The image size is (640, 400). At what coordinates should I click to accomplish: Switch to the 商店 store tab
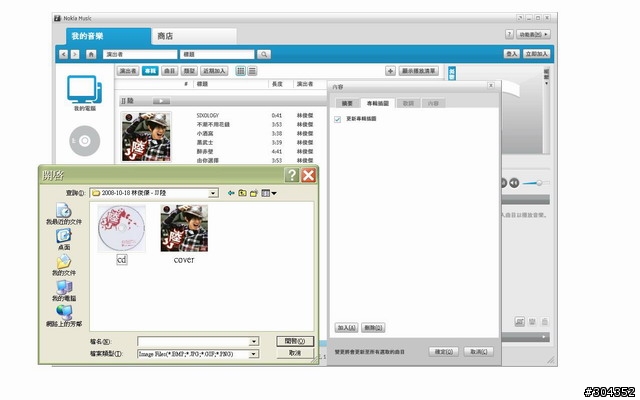194,36
